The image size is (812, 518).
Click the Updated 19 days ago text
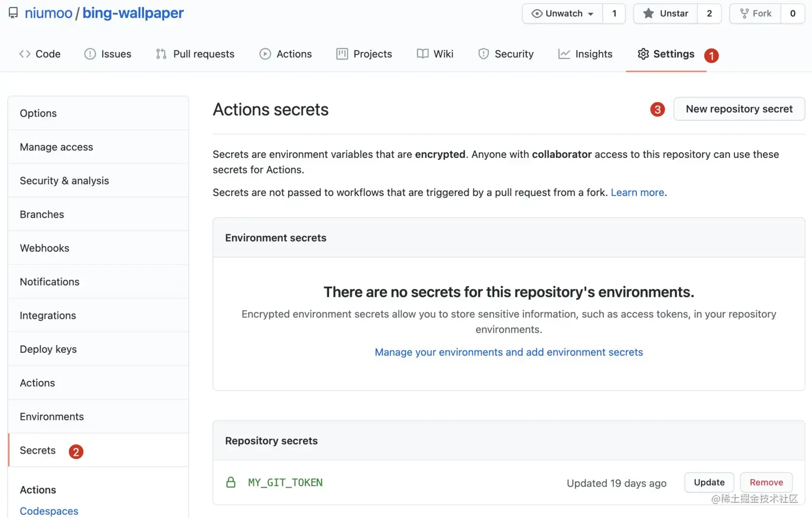(x=616, y=483)
